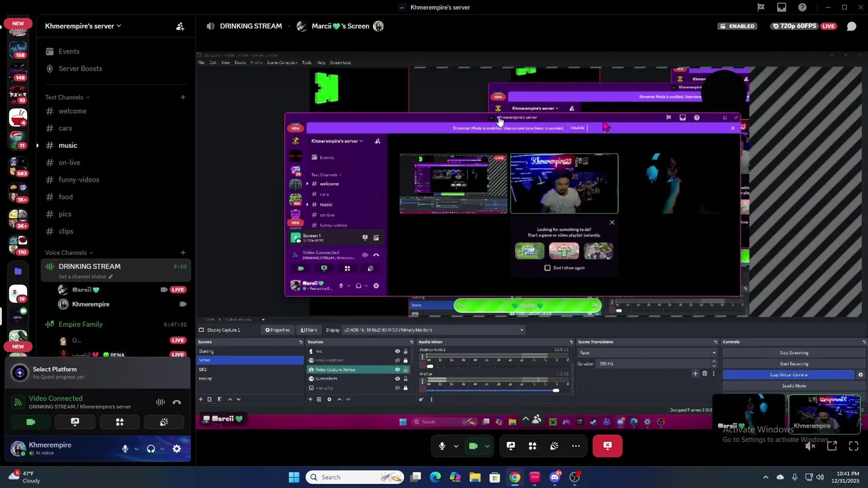Open output device dropdown beside headphones icon
The height and width of the screenshot is (488, 868).
coord(163,449)
